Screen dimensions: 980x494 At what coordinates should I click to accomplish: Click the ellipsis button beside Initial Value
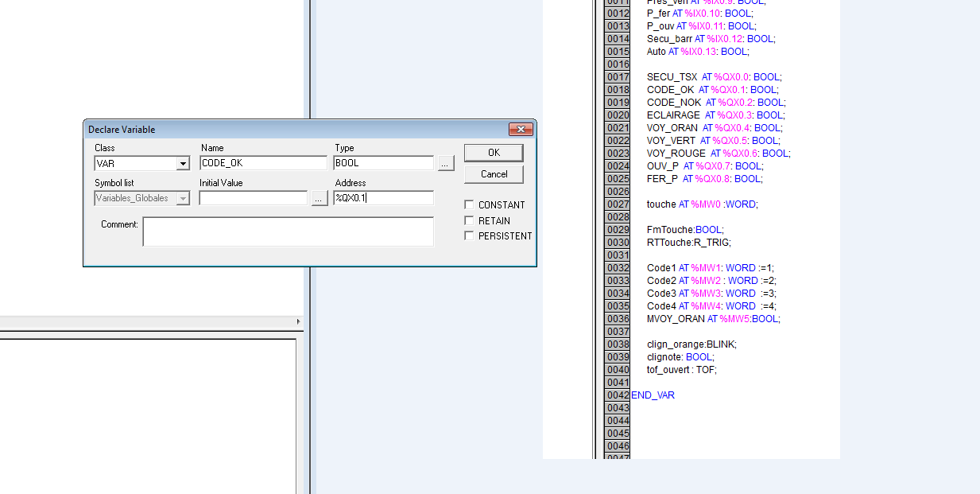click(x=320, y=198)
